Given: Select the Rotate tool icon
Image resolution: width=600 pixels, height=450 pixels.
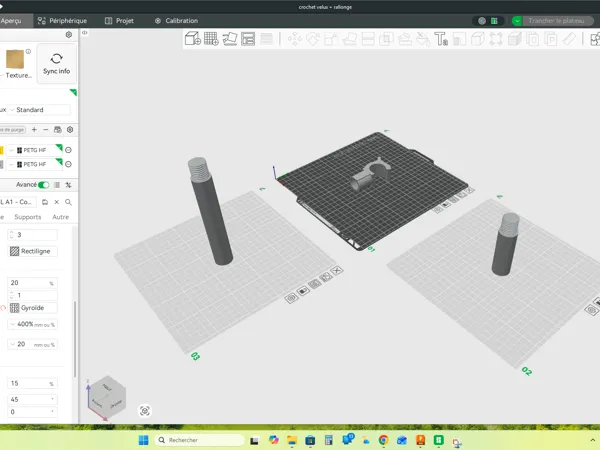Looking at the screenshot, I should 313,39.
